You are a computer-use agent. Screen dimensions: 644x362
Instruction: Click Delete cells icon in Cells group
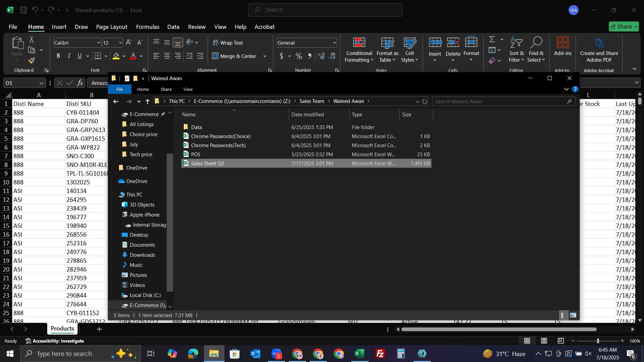click(x=453, y=43)
